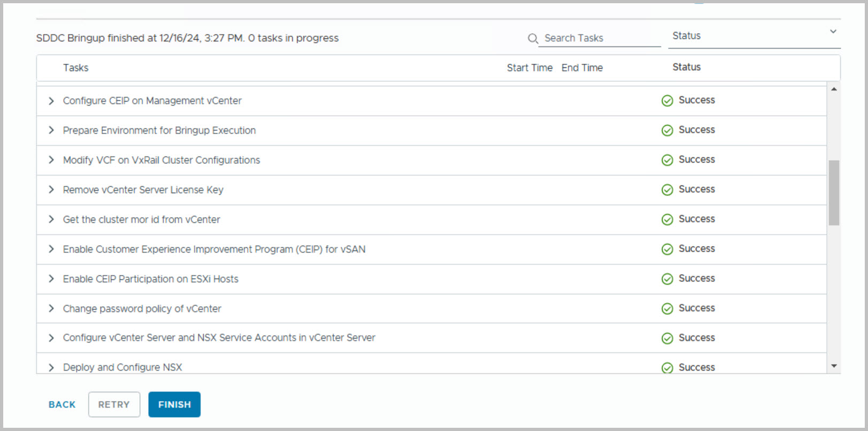Click success icon for Change password policy of vCenter
Screen dimensions: 868x431
point(667,309)
